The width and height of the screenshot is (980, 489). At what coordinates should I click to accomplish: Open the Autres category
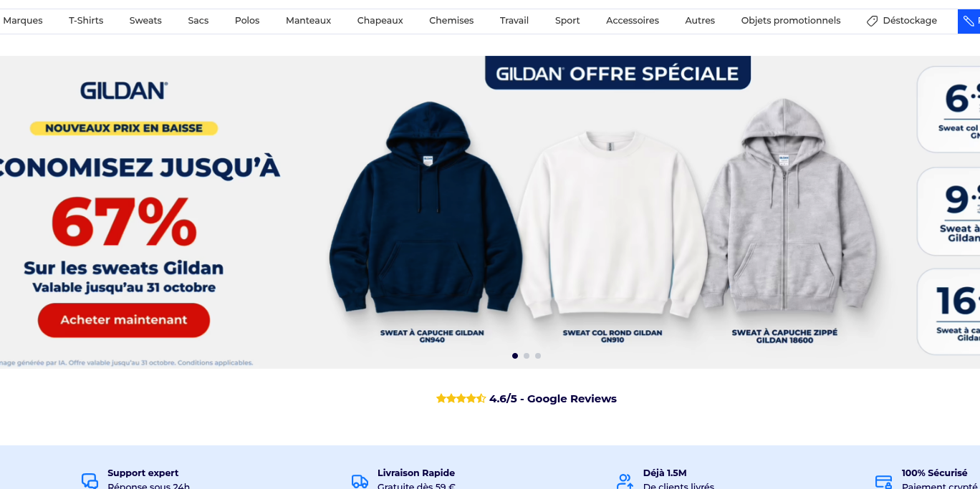[700, 21]
